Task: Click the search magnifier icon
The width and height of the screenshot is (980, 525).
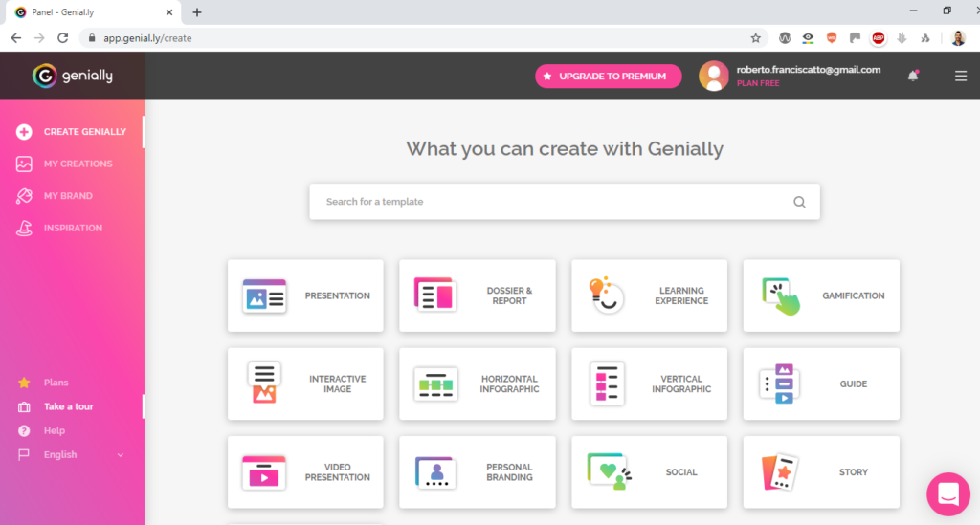Action: coord(799,202)
